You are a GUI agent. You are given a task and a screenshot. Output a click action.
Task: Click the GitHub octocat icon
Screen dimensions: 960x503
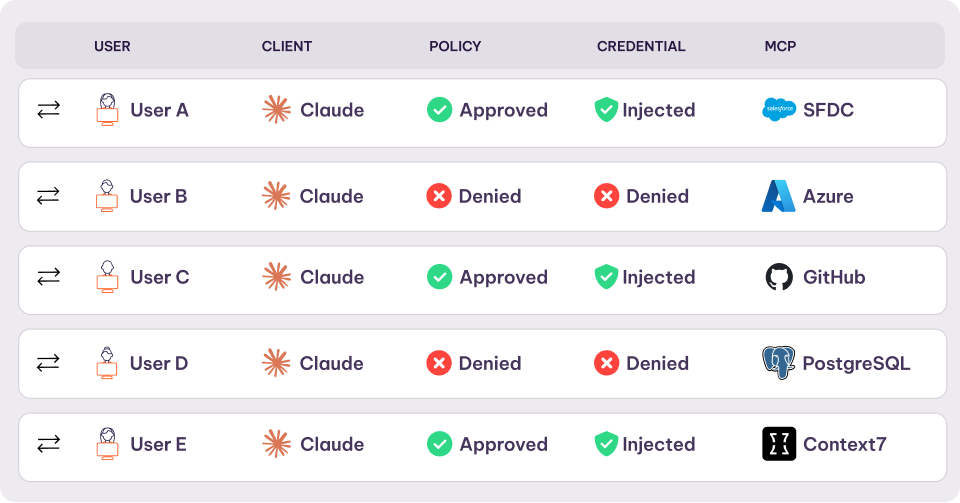click(778, 277)
